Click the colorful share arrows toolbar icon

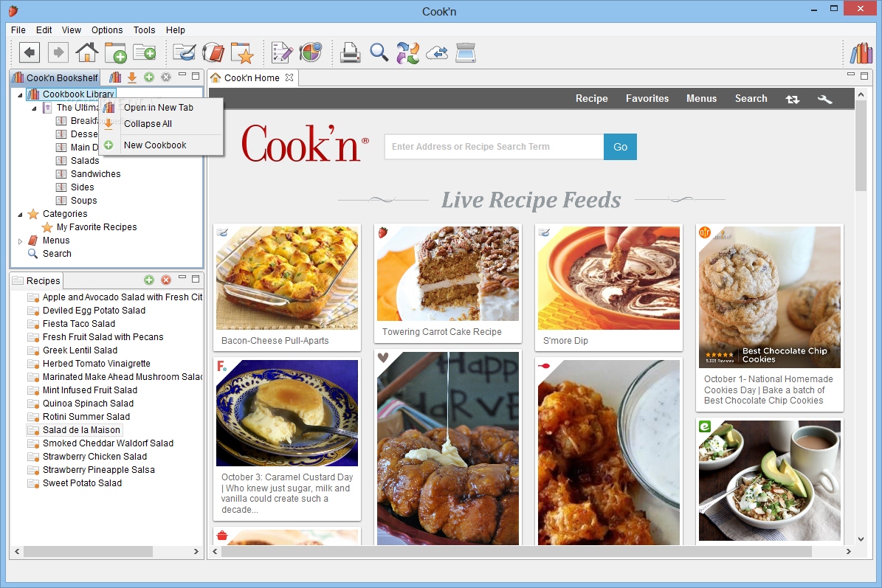pyautogui.click(x=408, y=53)
